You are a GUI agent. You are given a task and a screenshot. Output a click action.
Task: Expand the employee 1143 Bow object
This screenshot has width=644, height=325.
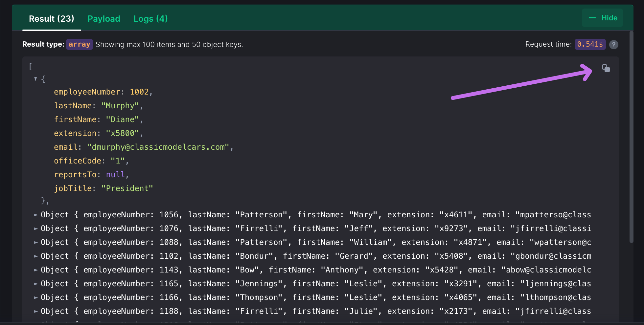[x=35, y=270]
